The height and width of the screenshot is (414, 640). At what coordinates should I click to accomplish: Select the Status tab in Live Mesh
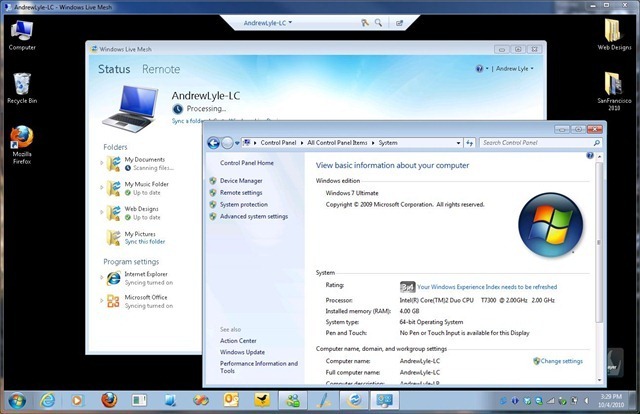[114, 69]
